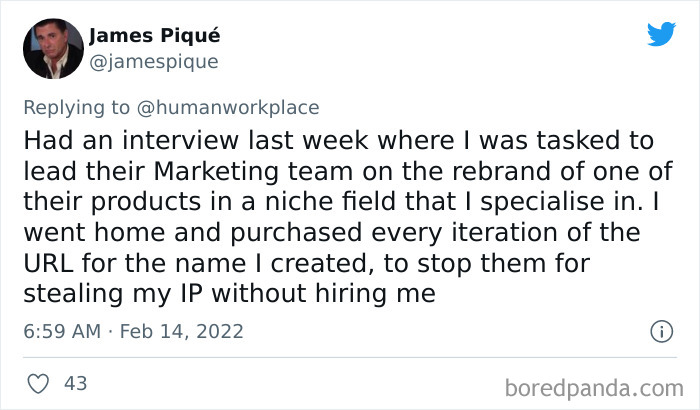Open the tweet info circle icon

tap(660, 330)
